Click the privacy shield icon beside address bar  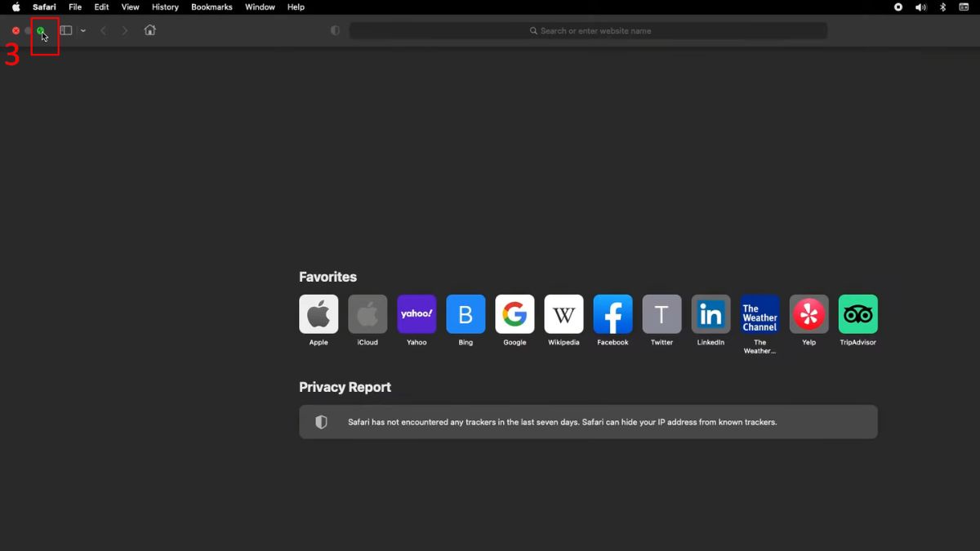[335, 30]
